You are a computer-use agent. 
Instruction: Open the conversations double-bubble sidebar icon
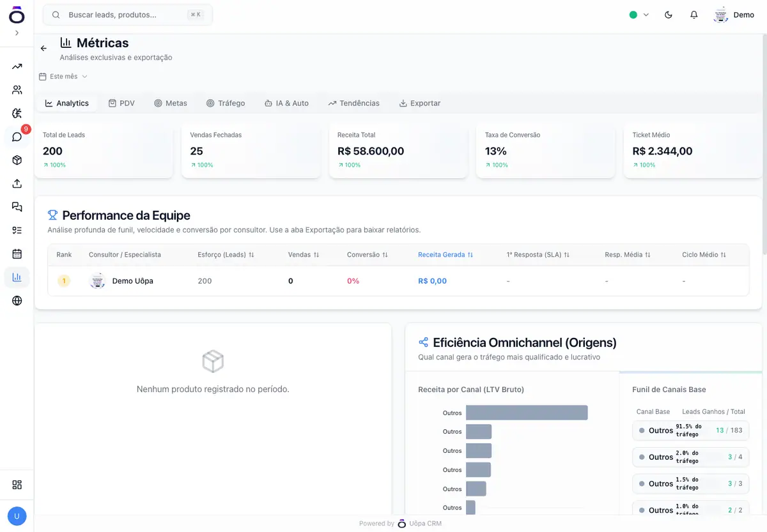(x=17, y=207)
